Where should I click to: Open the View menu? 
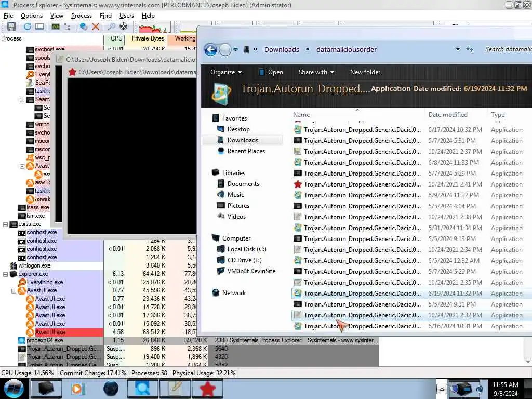(57, 16)
